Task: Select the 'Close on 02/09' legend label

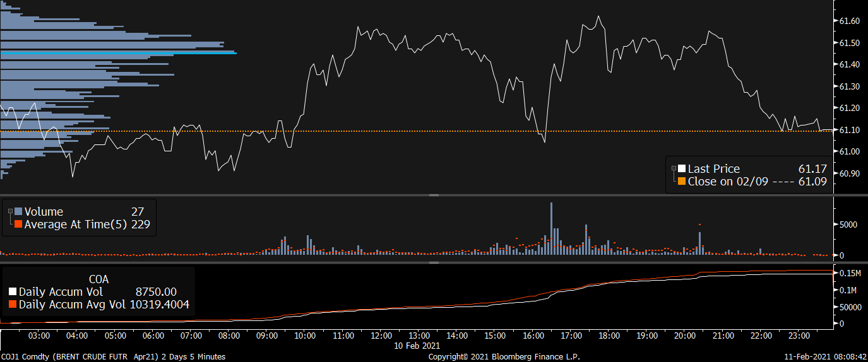Action: (x=729, y=182)
